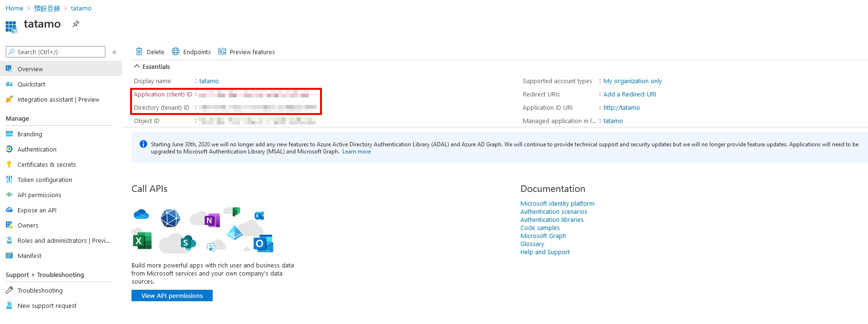868x324 pixels.
Task: Click 預設目錄 in the breadcrumb
Action: 47,8
